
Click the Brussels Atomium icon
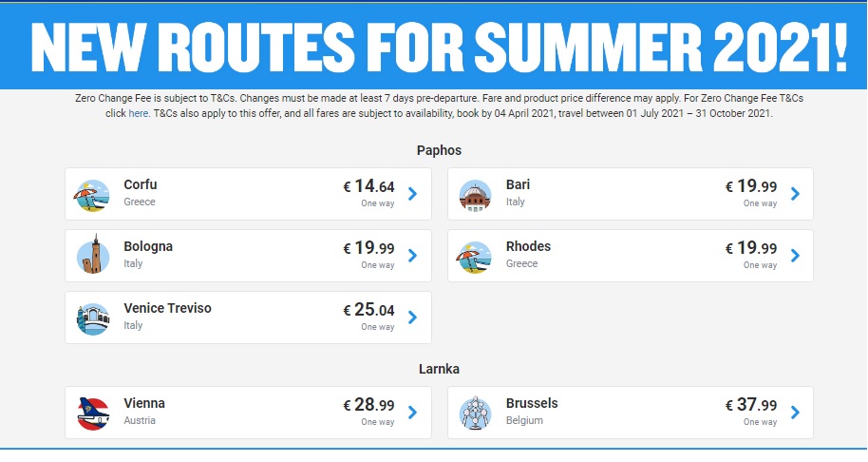[x=475, y=413]
